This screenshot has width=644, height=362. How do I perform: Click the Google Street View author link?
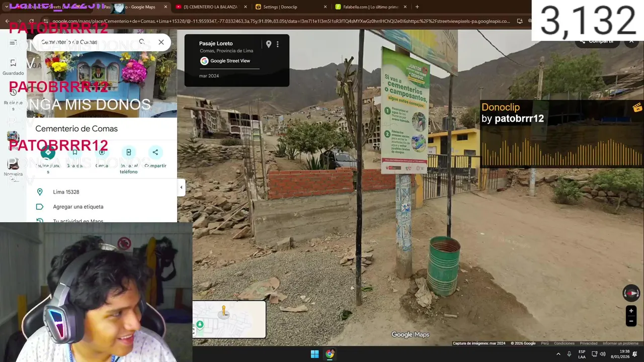click(x=230, y=61)
